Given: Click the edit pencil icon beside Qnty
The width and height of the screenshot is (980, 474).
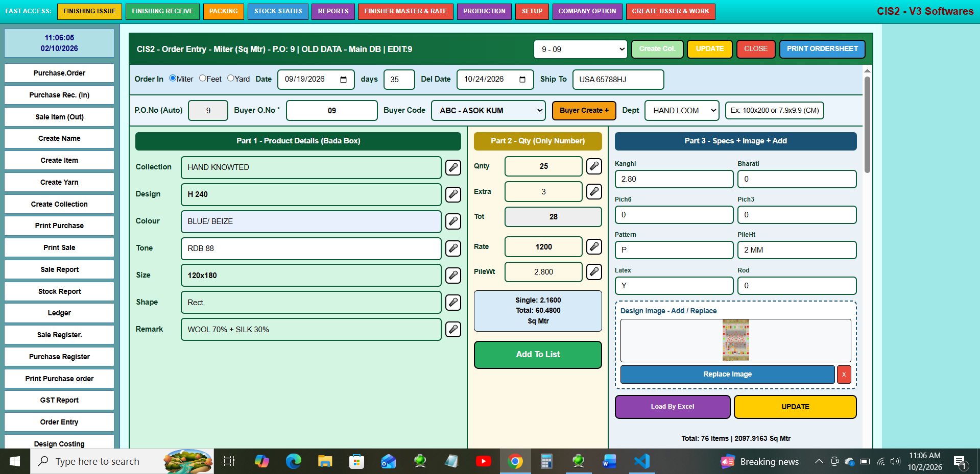Looking at the screenshot, I should [x=594, y=166].
